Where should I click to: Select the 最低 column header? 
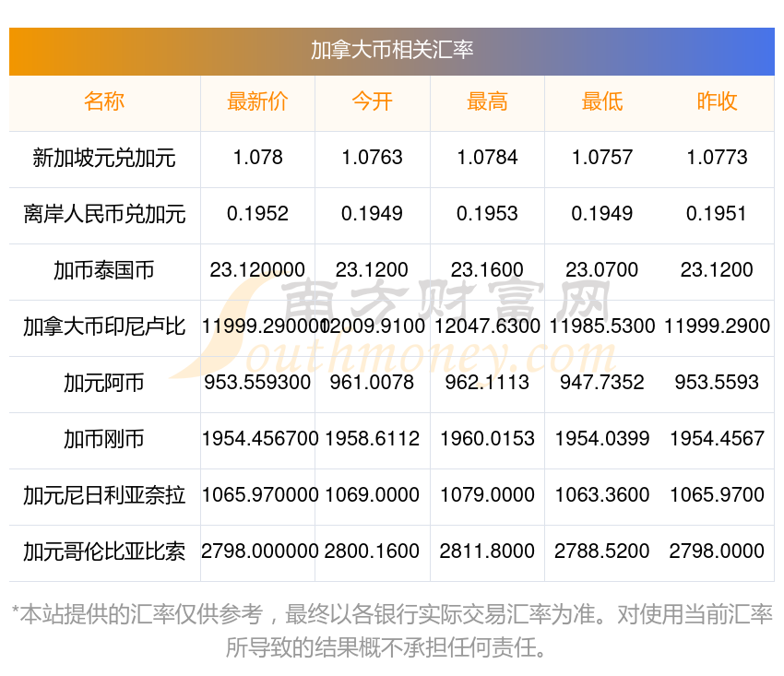[x=602, y=101]
